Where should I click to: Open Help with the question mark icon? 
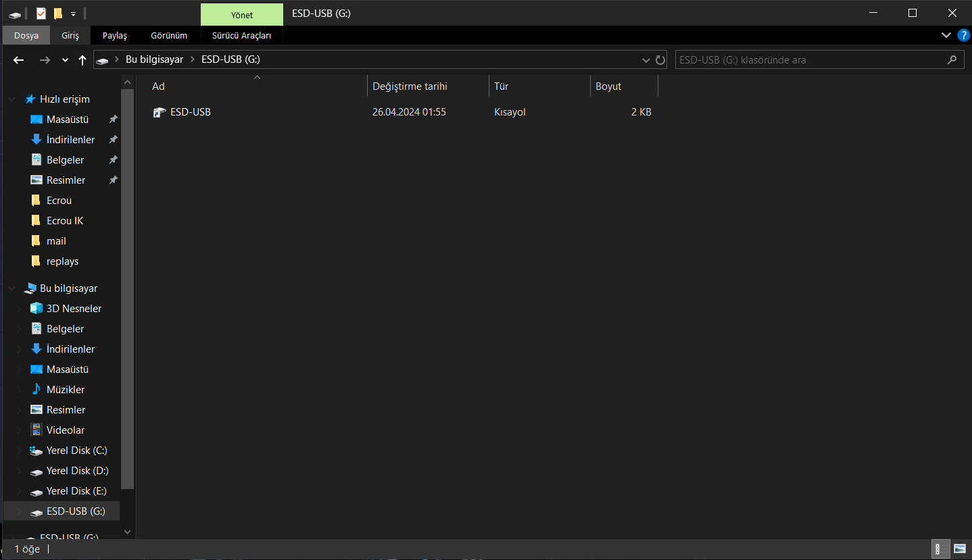coord(963,35)
